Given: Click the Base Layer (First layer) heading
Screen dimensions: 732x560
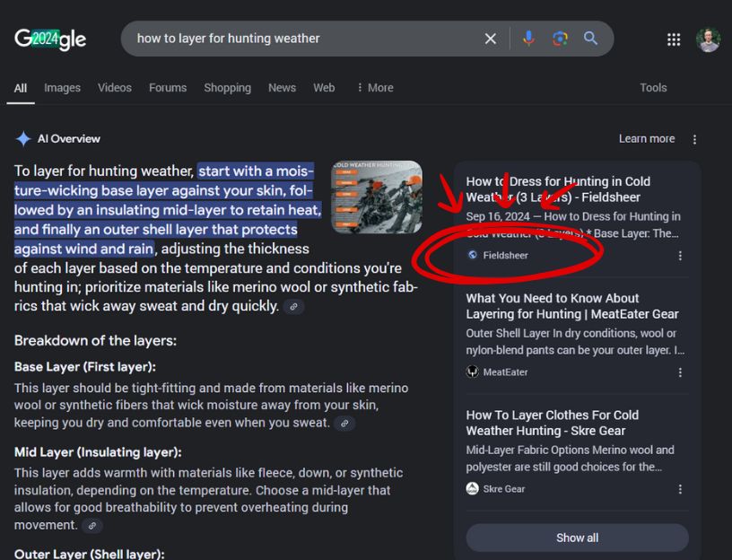Looking at the screenshot, I should pos(85,367).
